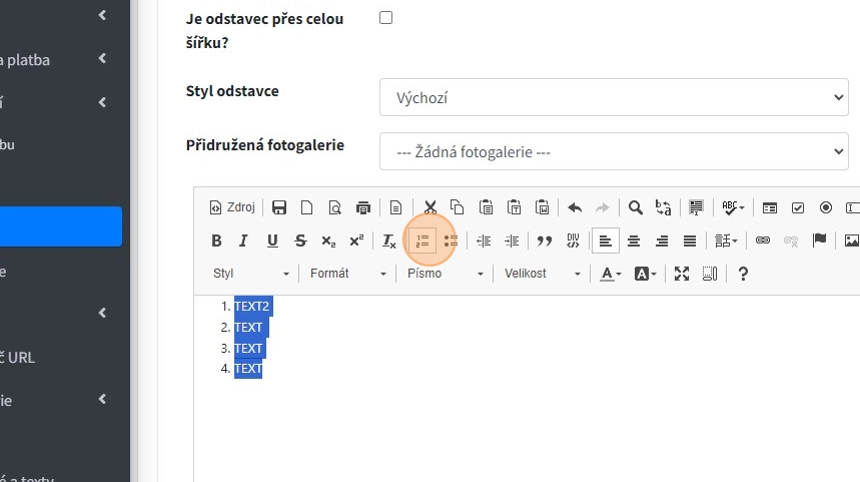The height and width of the screenshot is (482, 860).
Task: Check the 'Je odstavec přes celou šířku?' checkbox
Action: [386, 18]
